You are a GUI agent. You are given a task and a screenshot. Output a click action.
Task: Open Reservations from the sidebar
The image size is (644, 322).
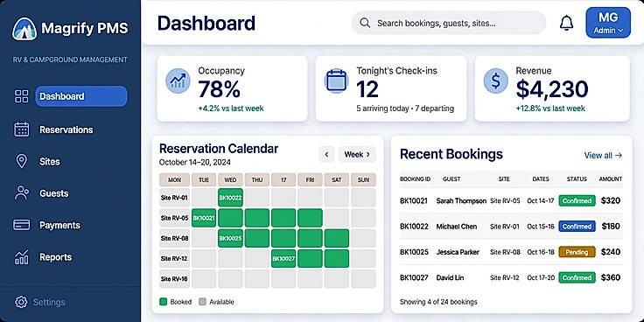tap(66, 129)
